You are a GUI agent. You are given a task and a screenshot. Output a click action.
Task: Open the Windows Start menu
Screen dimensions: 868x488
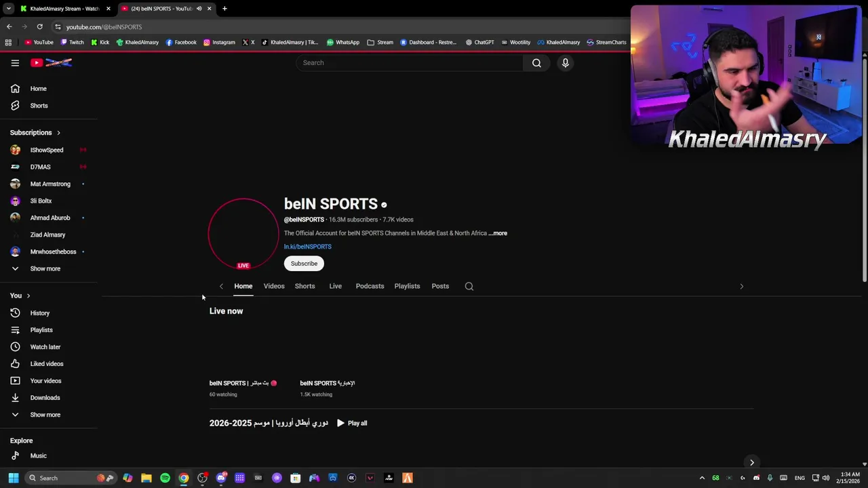coord(13,478)
